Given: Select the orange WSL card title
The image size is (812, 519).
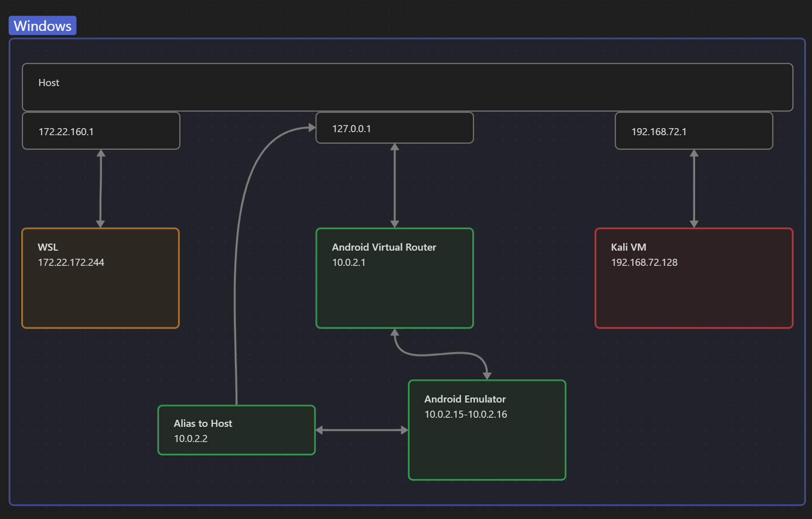Looking at the screenshot, I should click(48, 247).
